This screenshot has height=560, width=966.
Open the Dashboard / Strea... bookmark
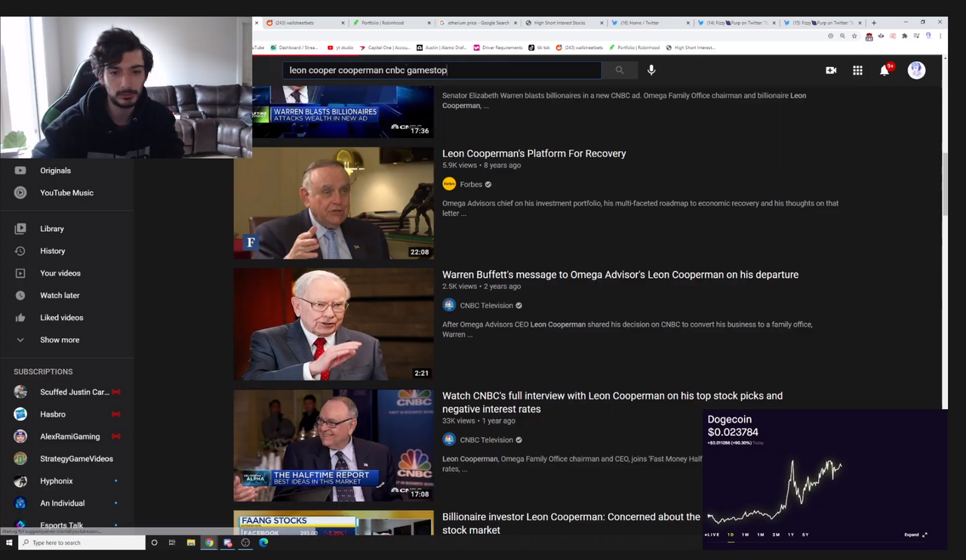click(295, 48)
